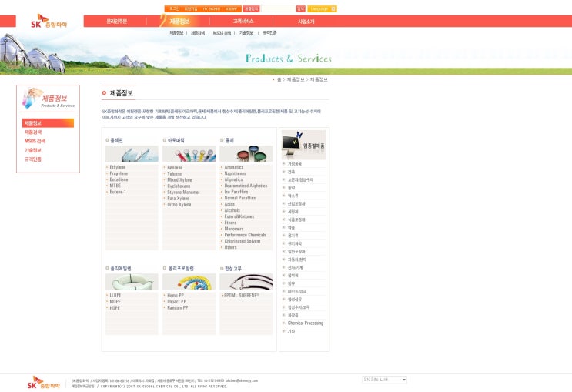Select 제품검색 in left sidebar

click(33, 132)
